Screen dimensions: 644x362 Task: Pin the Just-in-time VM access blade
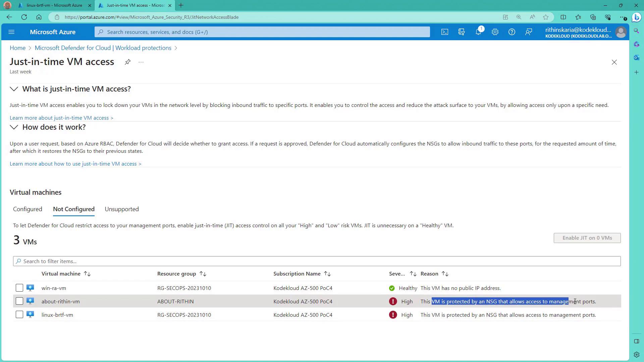[127, 62]
